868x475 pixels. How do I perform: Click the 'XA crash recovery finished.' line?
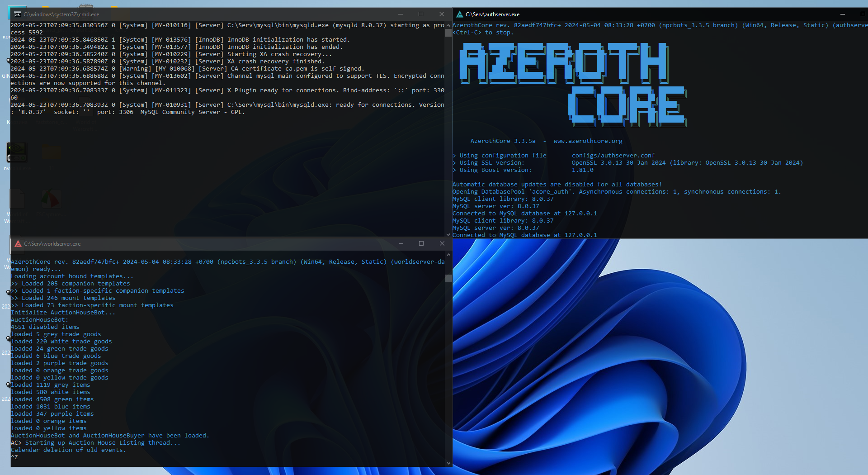click(167, 62)
